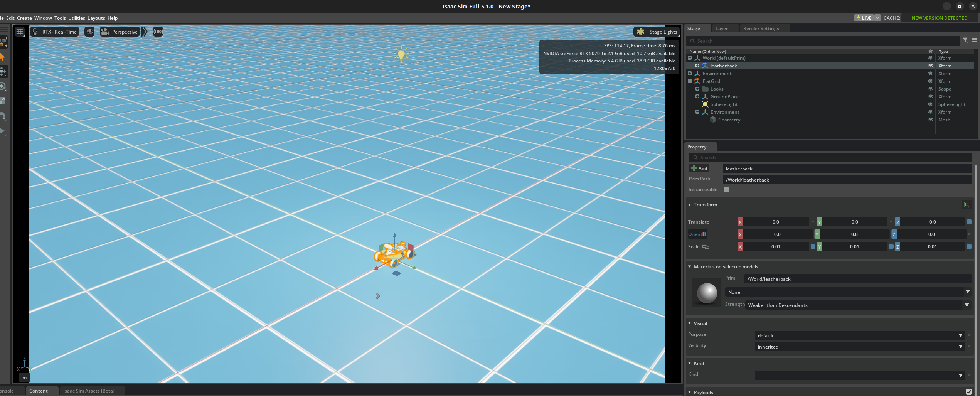Open the Help menu
The image size is (980, 396).
pyautogui.click(x=113, y=18)
